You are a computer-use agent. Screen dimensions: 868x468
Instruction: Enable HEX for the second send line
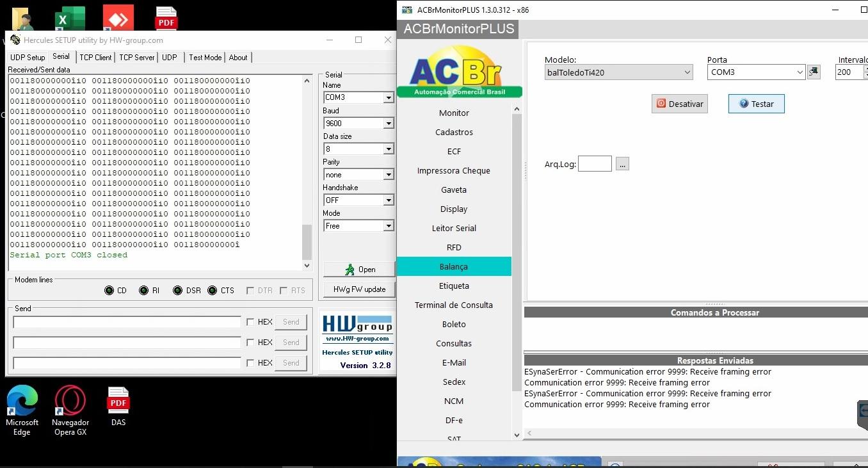[250, 343]
